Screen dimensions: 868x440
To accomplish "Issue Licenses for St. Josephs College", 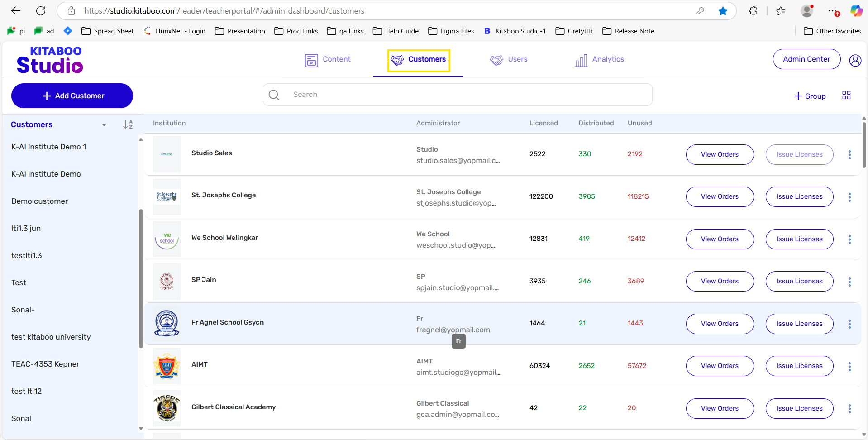I will [x=799, y=196].
